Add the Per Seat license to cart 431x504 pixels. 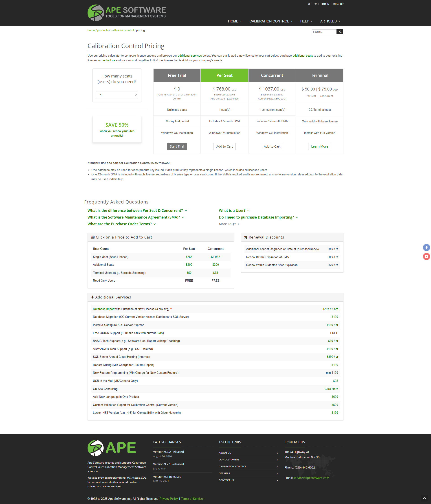pos(224,146)
